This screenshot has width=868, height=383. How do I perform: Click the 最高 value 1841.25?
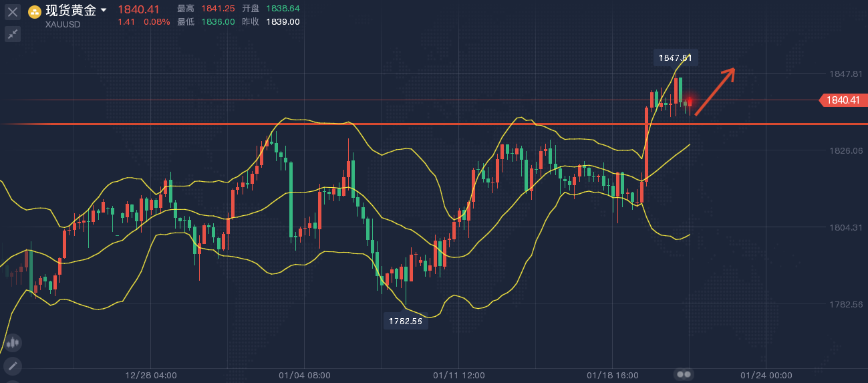[x=218, y=9]
